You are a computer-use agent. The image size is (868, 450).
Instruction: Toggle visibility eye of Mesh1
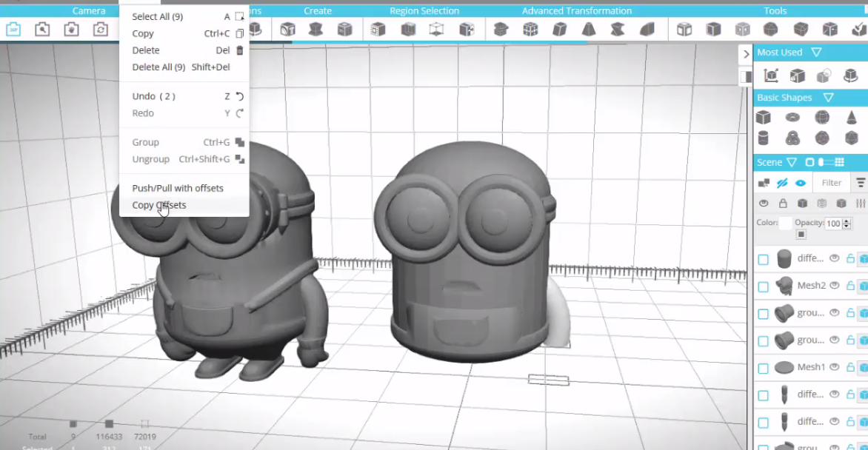pos(835,366)
